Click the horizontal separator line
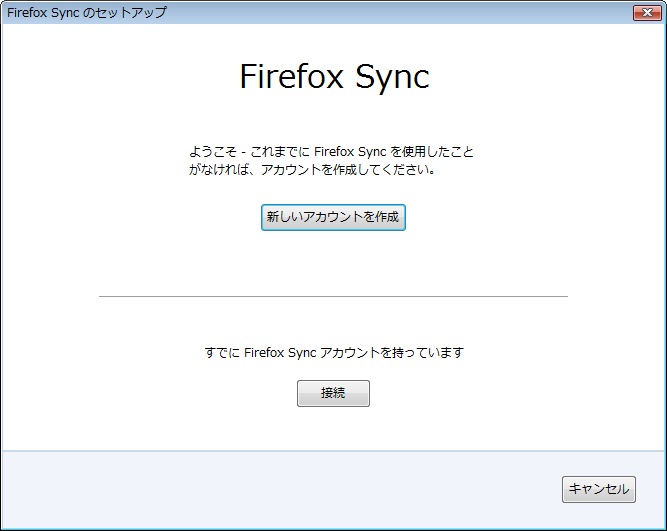The height and width of the screenshot is (531, 667). [333, 296]
